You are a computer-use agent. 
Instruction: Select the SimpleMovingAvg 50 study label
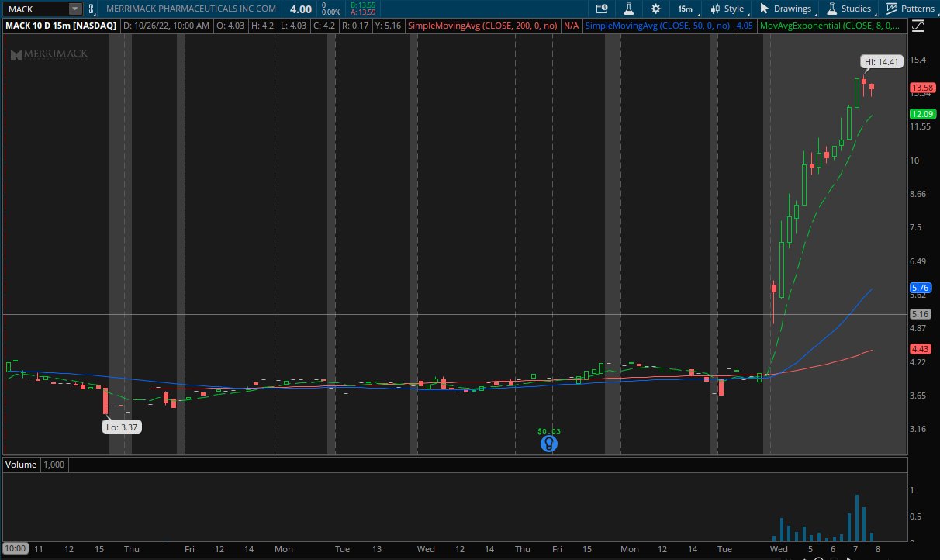tap(658, 26)
